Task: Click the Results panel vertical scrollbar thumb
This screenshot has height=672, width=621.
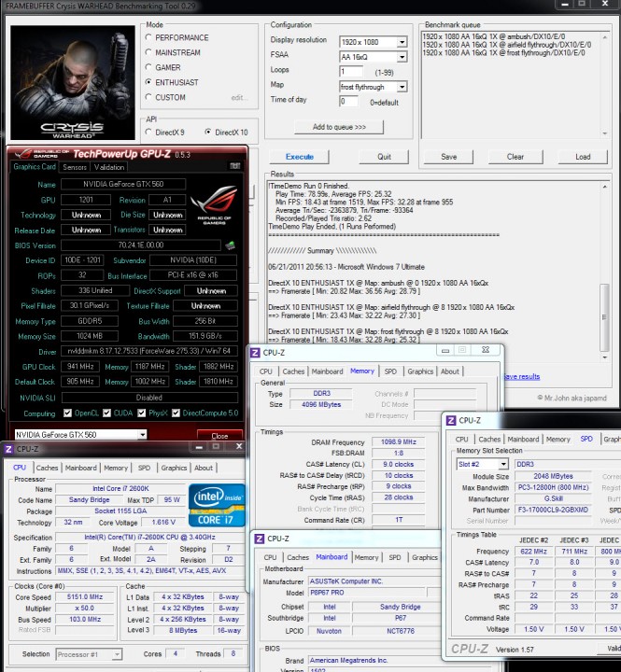Action: tap(604, 317)
